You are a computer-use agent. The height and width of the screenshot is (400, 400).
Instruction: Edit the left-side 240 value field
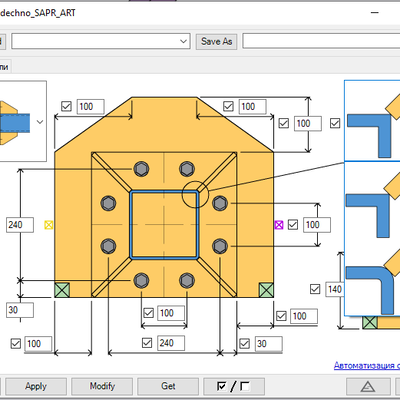click(20, 225)
